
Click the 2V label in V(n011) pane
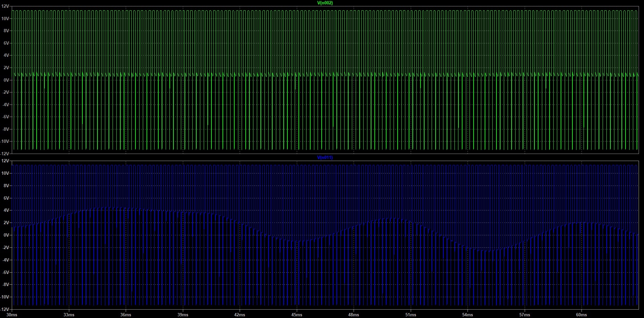6,223
